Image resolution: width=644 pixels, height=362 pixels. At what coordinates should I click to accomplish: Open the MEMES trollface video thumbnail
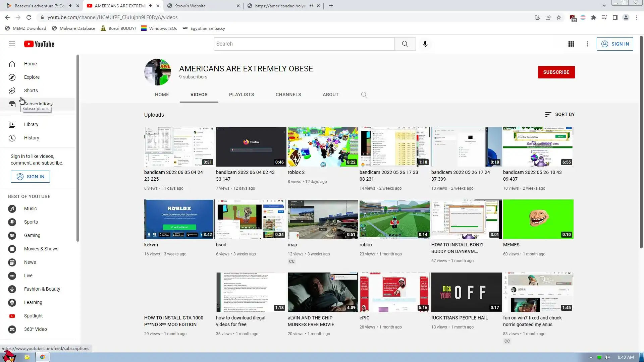tap(538, 219)
